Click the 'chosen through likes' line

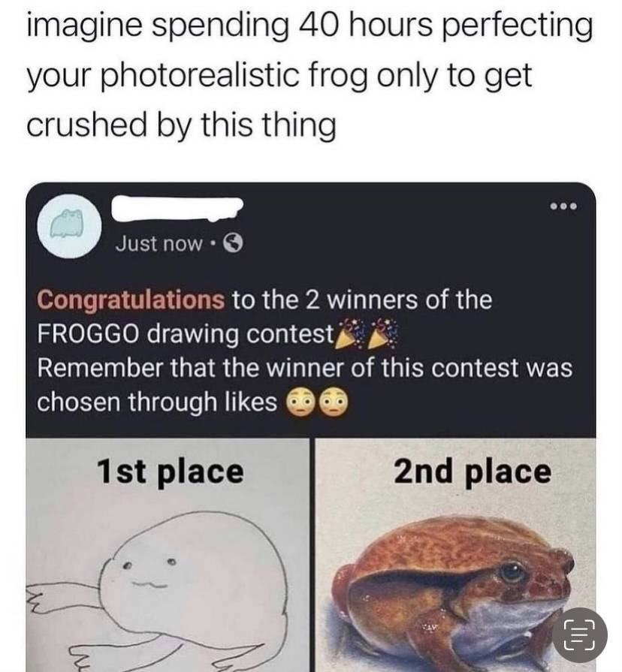click(x=157, y=402)
